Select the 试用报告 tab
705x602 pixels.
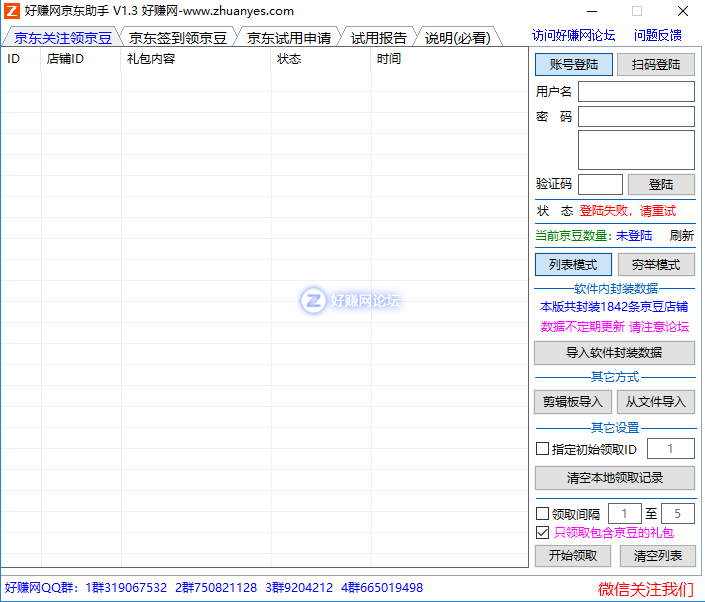(x=378, y=38)
